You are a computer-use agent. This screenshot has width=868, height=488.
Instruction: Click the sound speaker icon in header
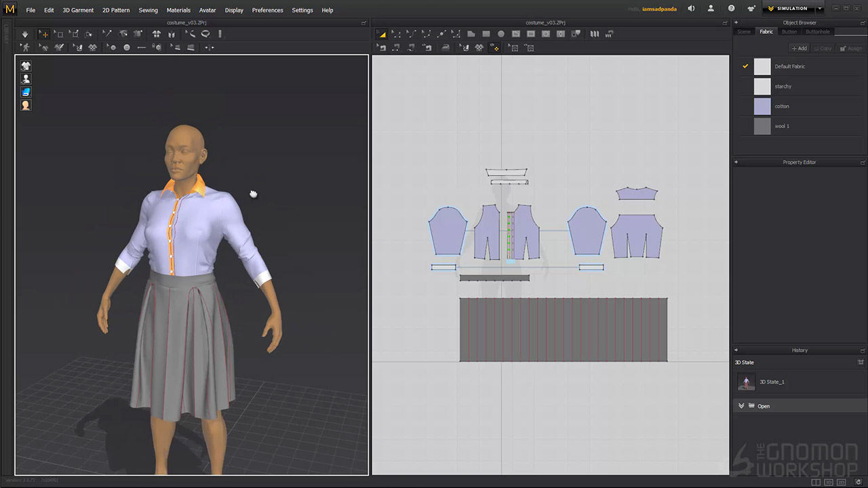691,9
